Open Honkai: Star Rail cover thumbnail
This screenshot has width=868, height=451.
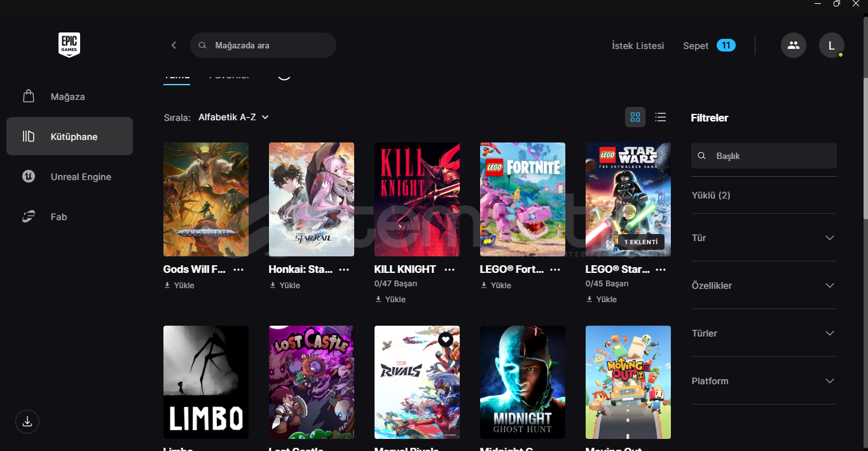coord(312,199)
